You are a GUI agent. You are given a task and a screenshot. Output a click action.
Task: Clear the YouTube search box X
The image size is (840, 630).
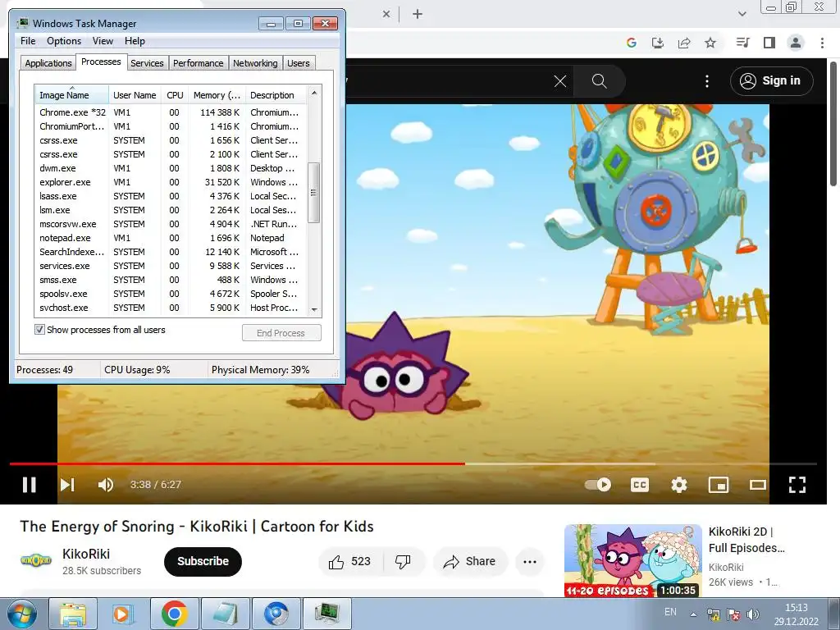(x=559, y=81)
